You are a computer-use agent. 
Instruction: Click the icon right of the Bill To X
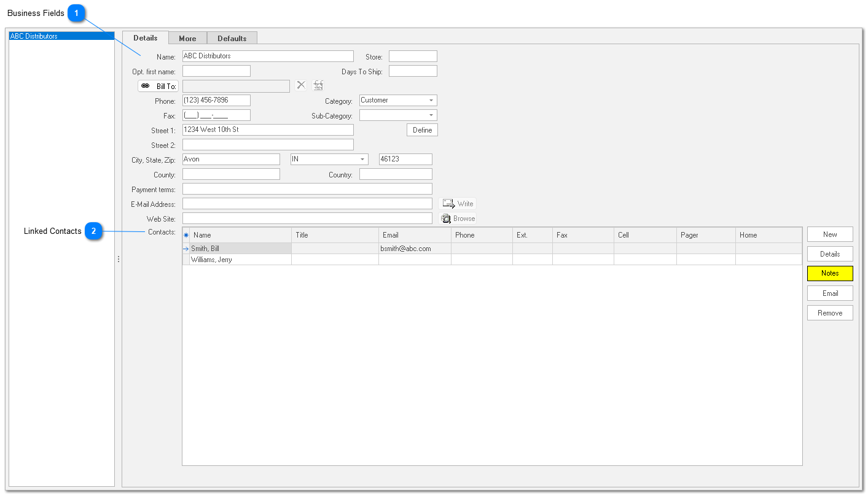tap(318, 85)
